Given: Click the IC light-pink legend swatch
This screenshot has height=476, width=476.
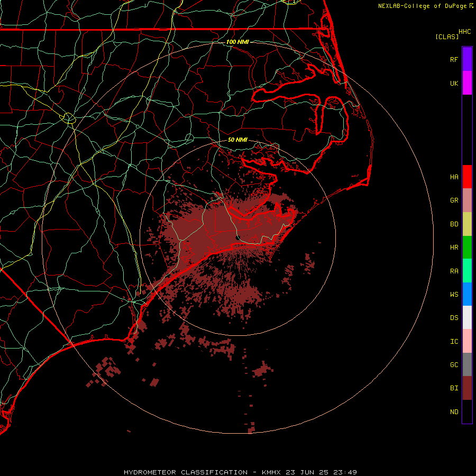Looking at the screenshot, I should click(x=467, y=341).
